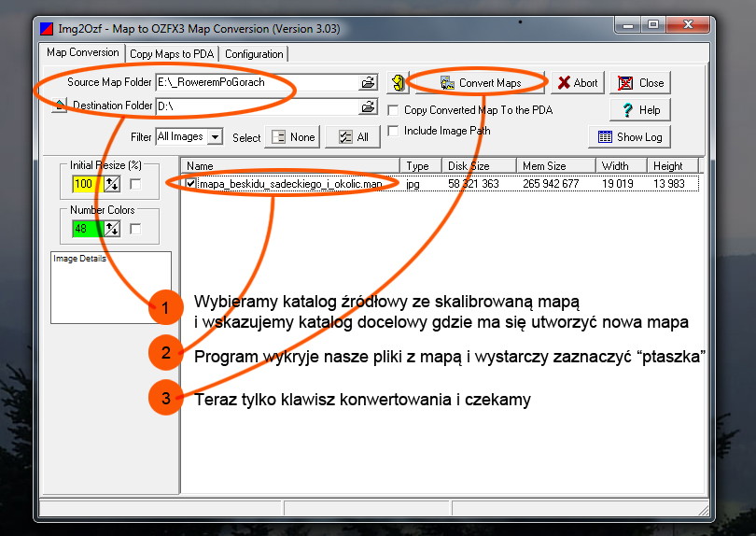
Task: Switch to Map Conversion tab
Action: coord(82,52)
